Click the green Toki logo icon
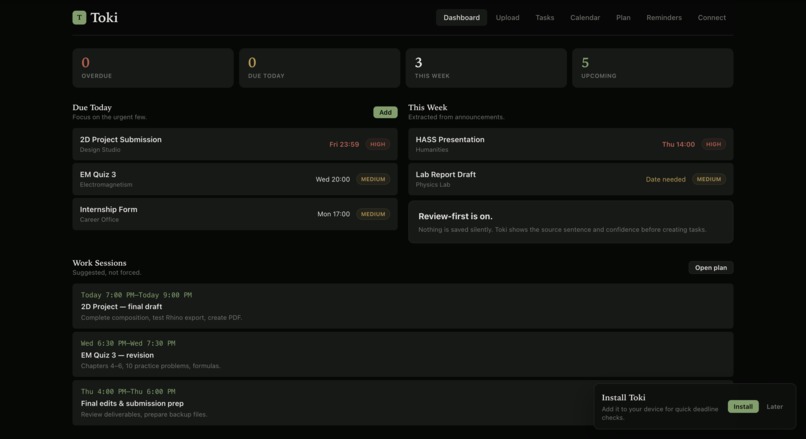 coord(79,17)
